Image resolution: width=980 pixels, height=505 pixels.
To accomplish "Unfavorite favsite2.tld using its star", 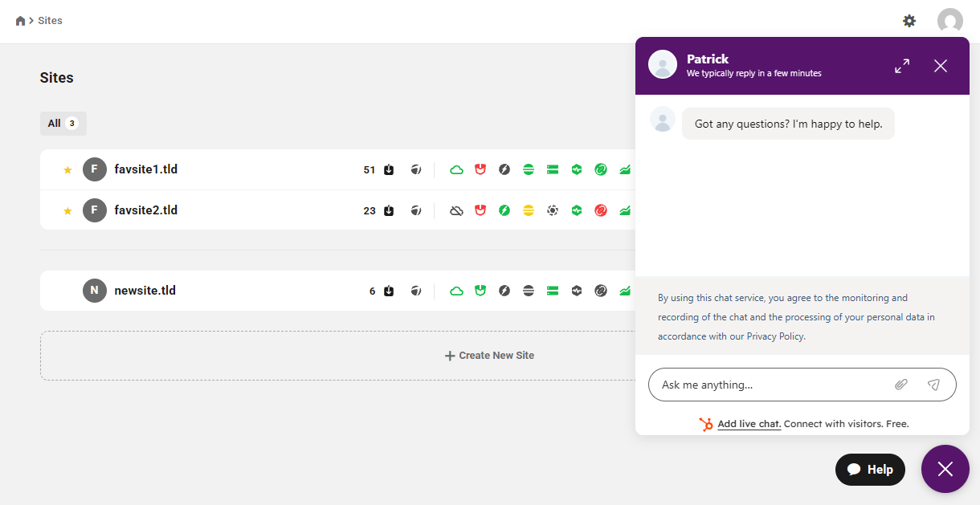I will (67, 210).
